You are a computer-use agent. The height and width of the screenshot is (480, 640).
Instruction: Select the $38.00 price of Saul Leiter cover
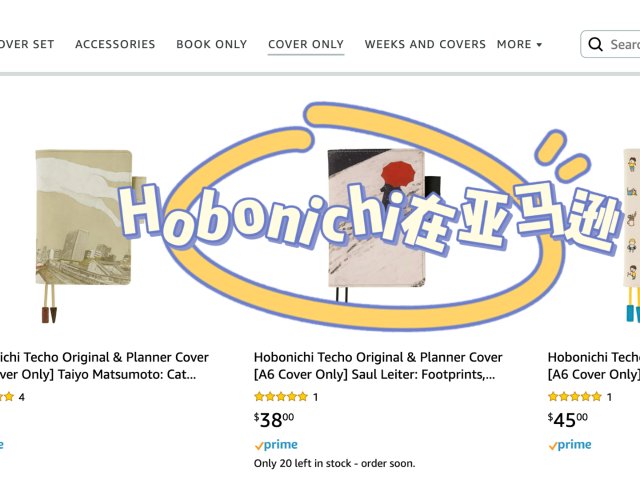click(x=274, y=420)
